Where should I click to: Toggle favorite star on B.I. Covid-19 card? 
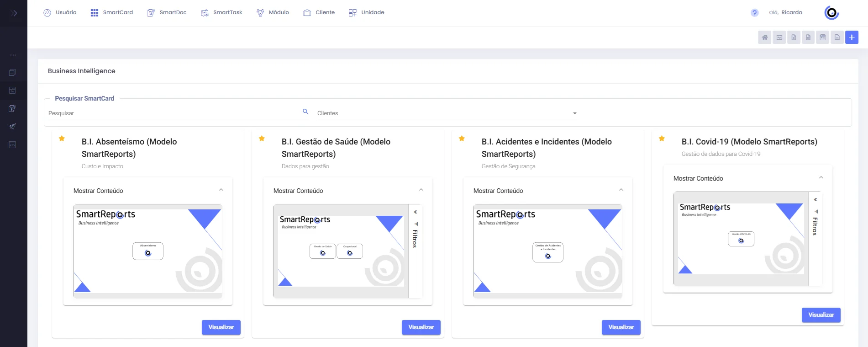click(x=662, y=139)
